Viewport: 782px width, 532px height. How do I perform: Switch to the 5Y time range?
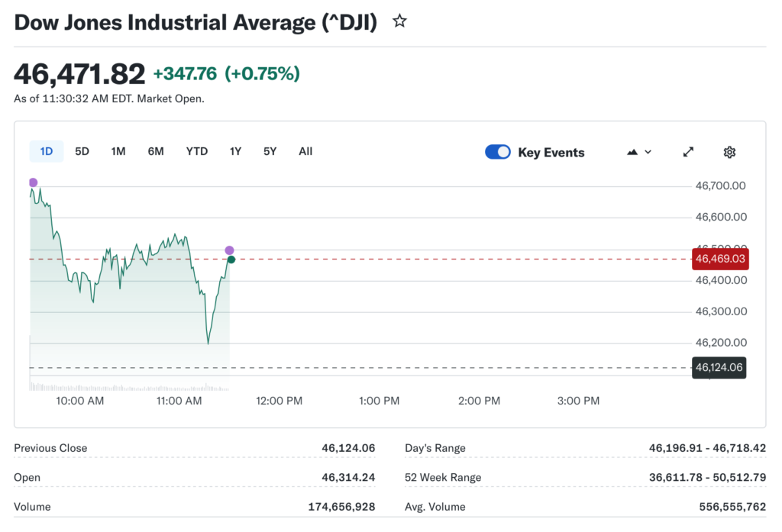click(x=270, y=152)
